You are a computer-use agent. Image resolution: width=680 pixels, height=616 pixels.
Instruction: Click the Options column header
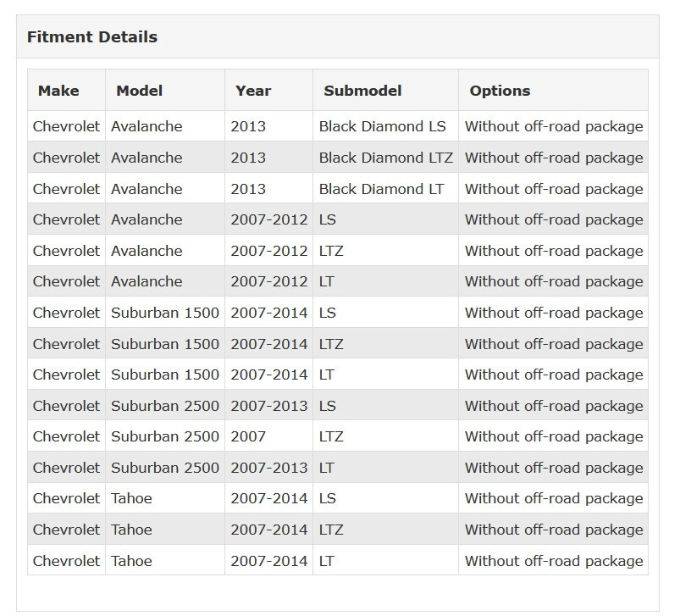coord(553,90)
